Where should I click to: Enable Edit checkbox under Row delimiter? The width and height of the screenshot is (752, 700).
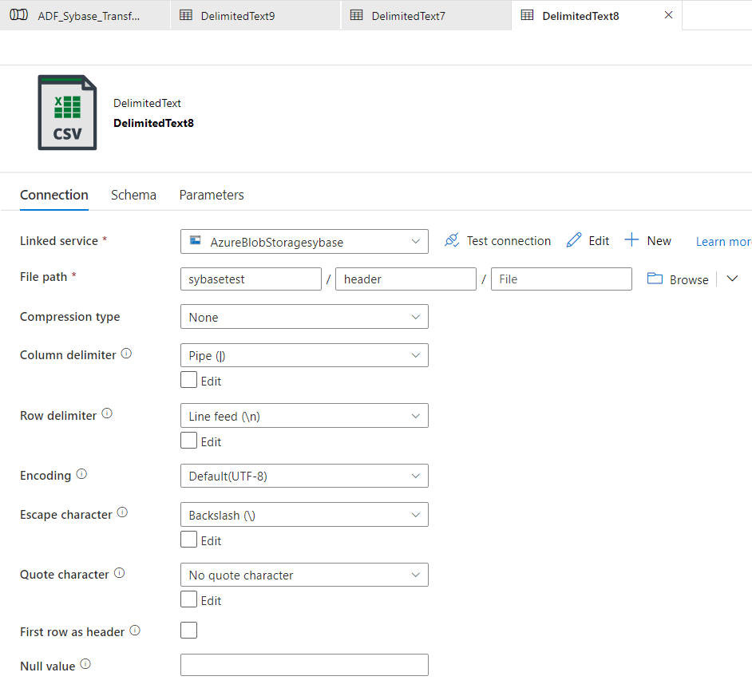189,440
